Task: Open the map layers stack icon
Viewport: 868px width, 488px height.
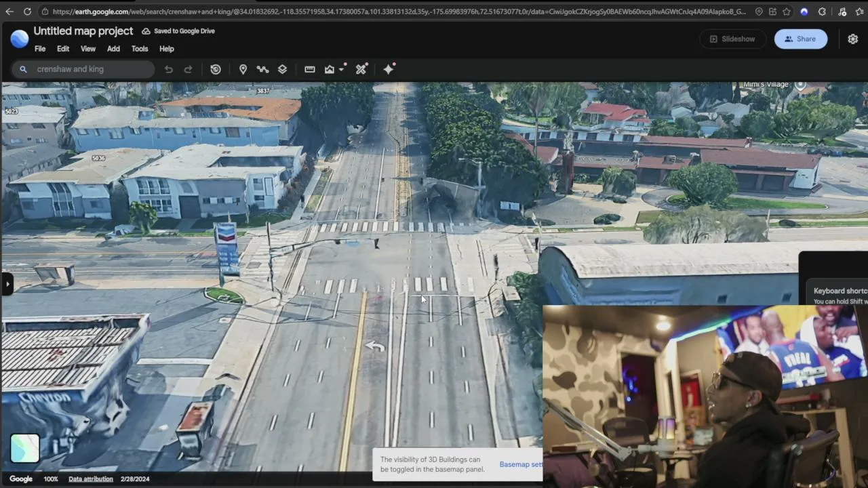Action: pos(282,69)
